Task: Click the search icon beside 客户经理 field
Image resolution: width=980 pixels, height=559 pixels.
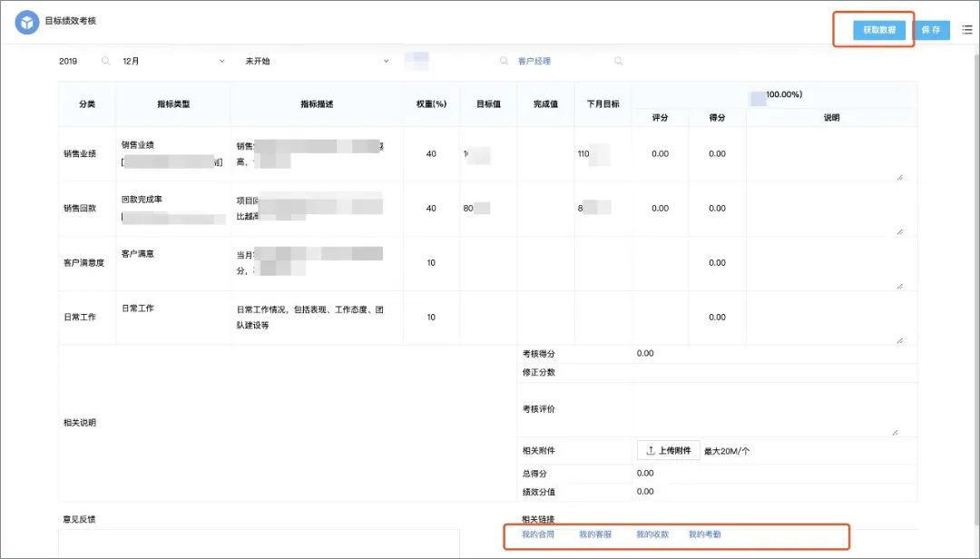Action: tap(618, 61)
